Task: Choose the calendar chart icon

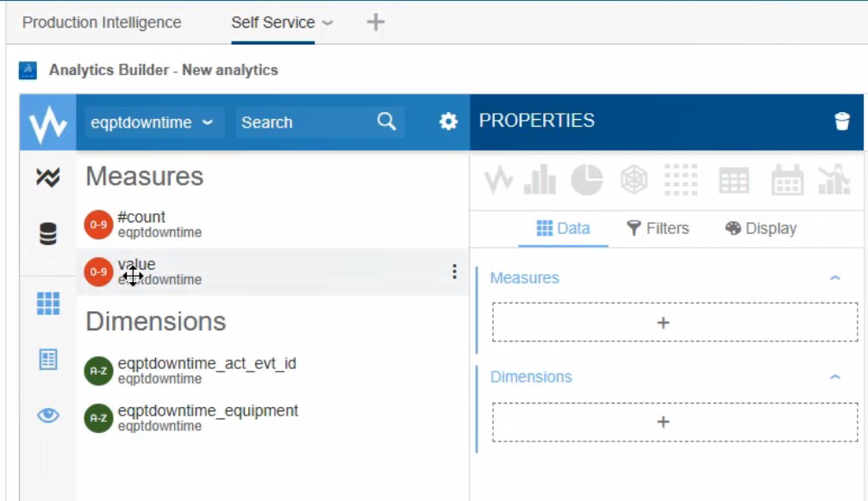Action: [787, 180]
